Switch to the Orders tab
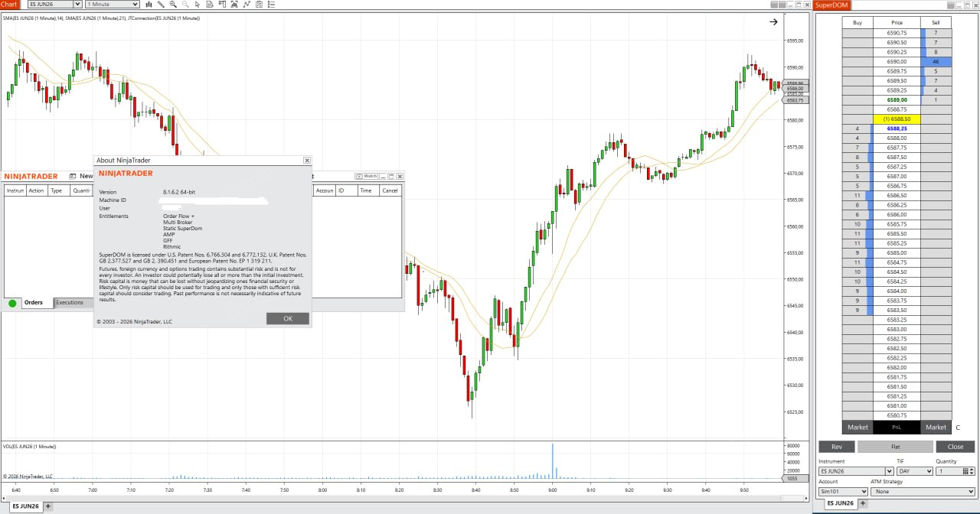 (x=33, y=303)
